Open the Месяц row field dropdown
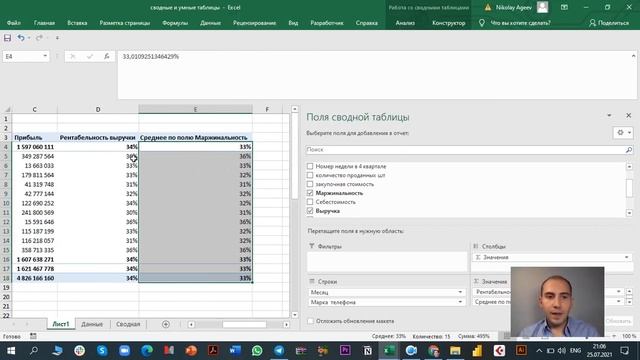 [460, 292]
